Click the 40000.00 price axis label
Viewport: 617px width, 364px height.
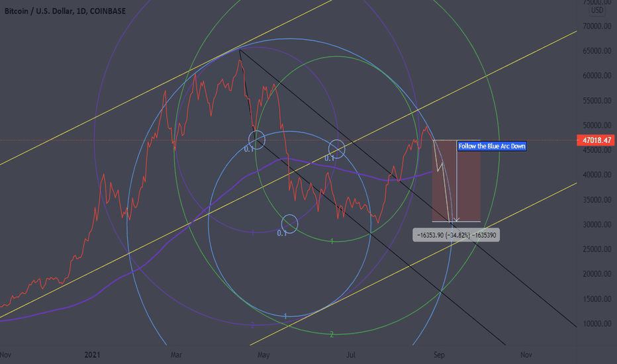[x=597, y=175]
